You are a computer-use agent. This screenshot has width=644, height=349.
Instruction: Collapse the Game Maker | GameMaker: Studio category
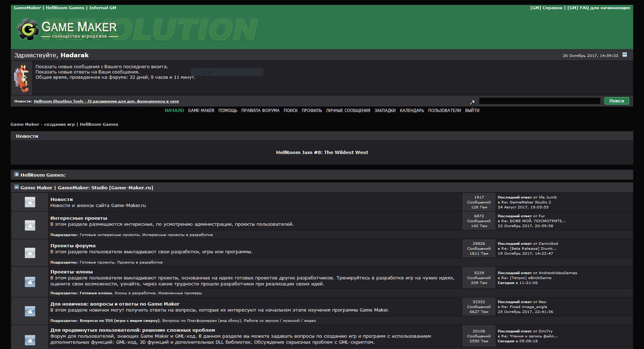pyautogui.click(x=17, y=187)
